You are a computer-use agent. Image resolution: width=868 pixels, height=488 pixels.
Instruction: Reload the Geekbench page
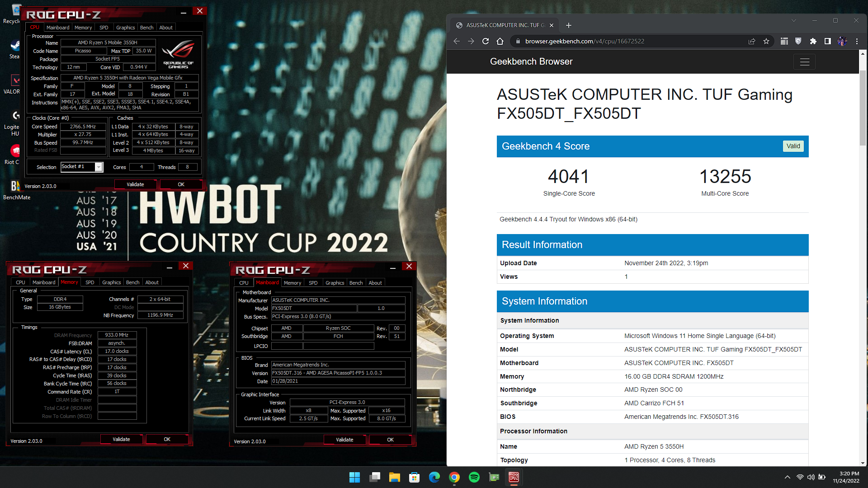pyautogui.click(x=486, y=41)
